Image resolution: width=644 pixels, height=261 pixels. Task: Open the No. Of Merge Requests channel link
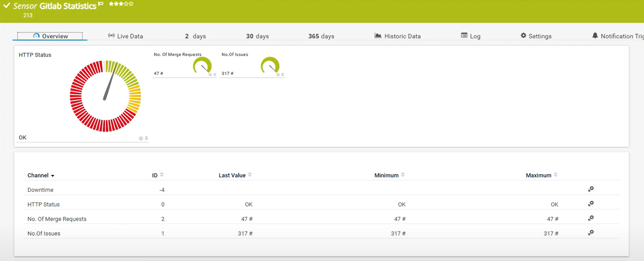[57, 219]
